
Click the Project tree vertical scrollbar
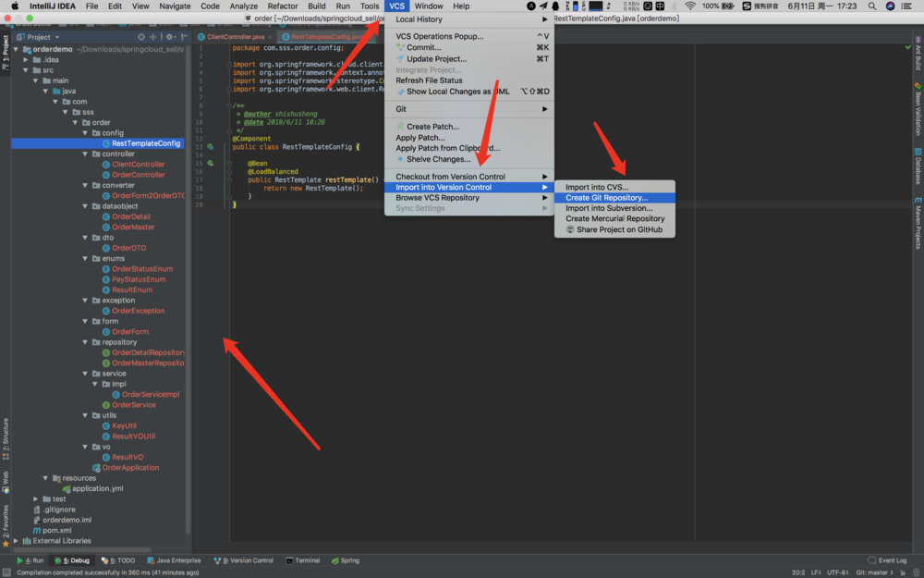point(188,289)
